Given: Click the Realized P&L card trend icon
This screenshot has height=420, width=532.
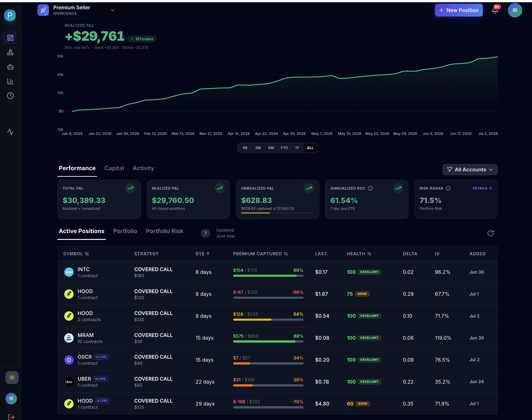Looking at the screenshot, I should [x=220, y=188].
